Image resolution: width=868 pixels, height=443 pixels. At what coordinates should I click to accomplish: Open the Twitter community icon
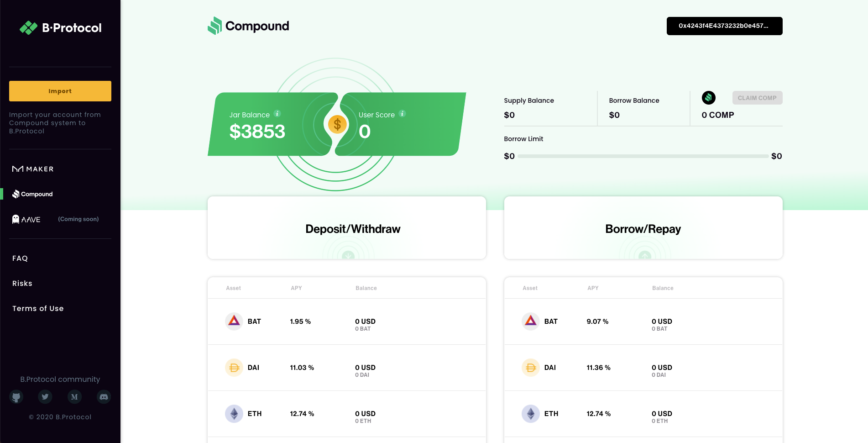click(45, 397)
